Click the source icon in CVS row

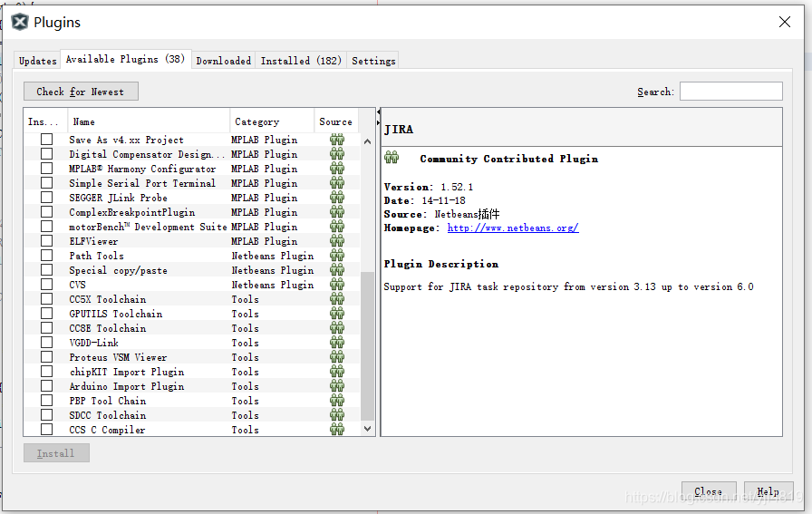point(337,285)
